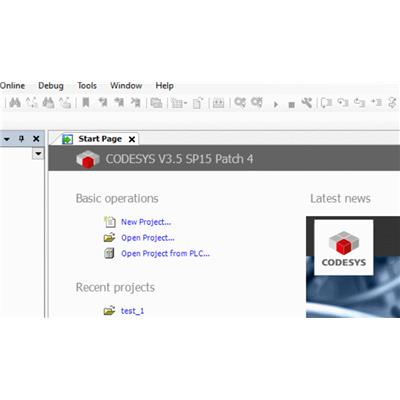Click the wrench tools icon in toolbar
The height and width of the screenshot is (400, 400).
point(307,103)
